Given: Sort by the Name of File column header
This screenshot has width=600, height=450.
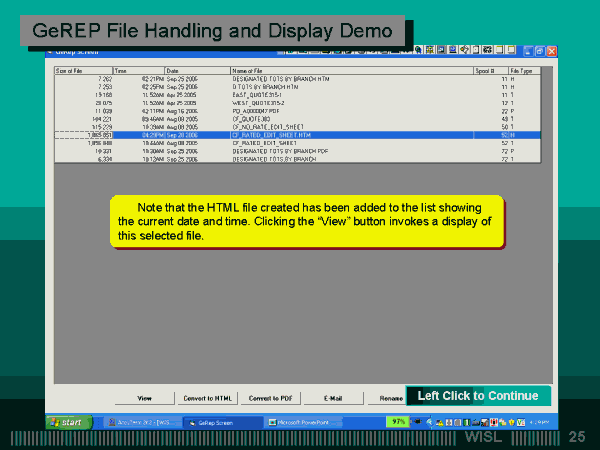Looking at the screenshot, I should 350,71.
